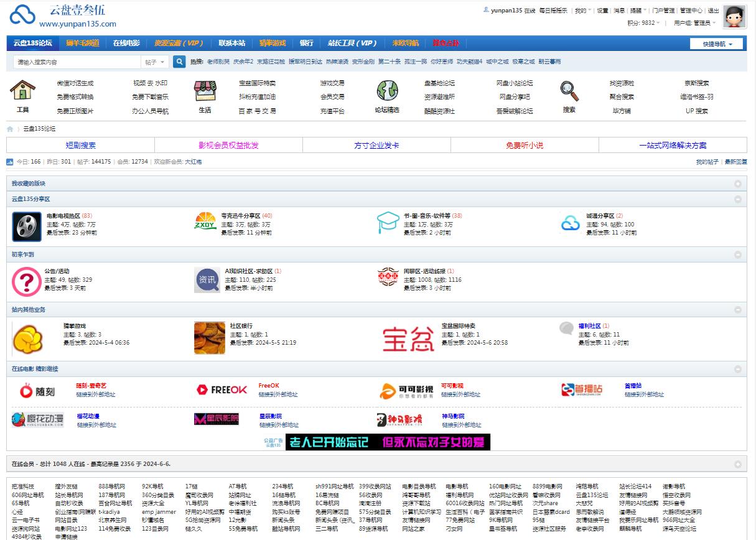The height and width of the screenshot is (540, 756).
Task: Click the user avatar at top right
Action: [x=735, y=16]
